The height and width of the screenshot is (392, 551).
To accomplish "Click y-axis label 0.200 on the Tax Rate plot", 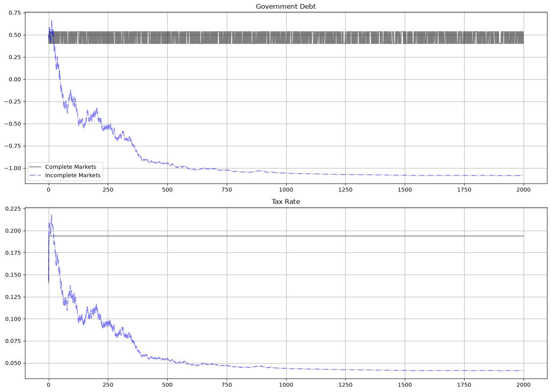I will 13,231.
